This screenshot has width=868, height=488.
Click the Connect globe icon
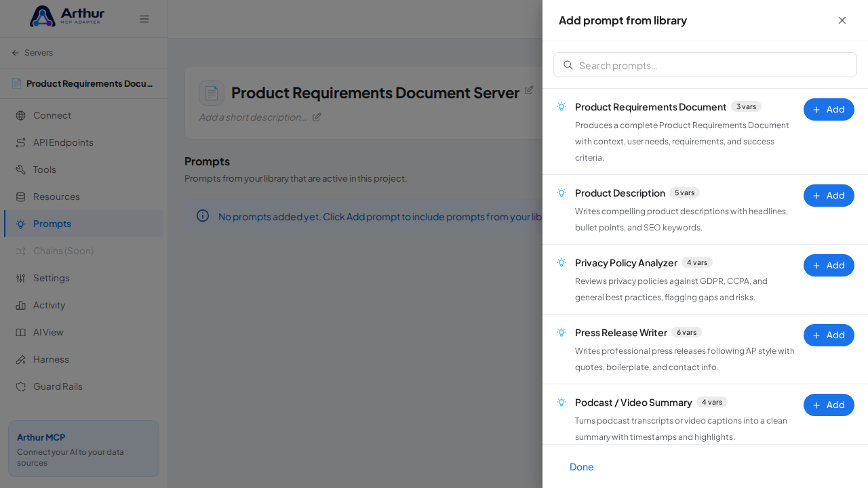pyautogui.click(x=20, y=115)
